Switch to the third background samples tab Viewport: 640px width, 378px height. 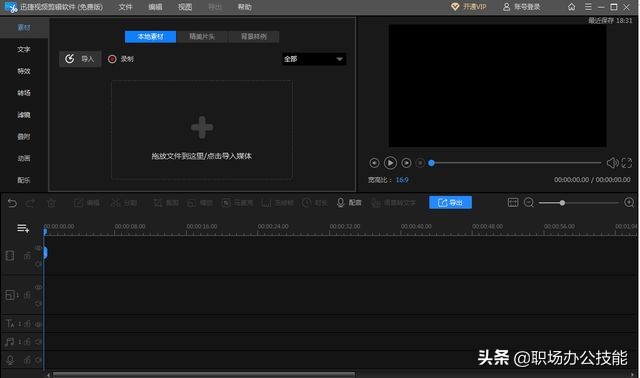[253, 37]
